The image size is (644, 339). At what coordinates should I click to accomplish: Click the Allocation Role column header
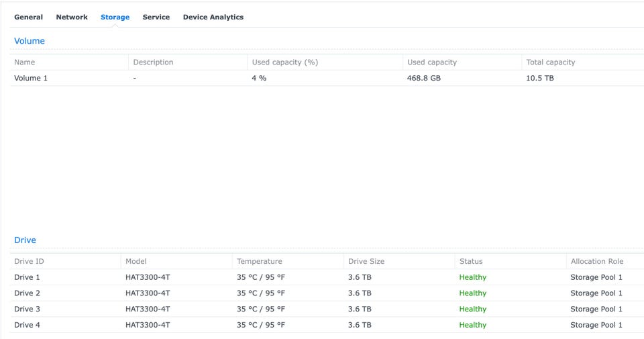point(596,261)
